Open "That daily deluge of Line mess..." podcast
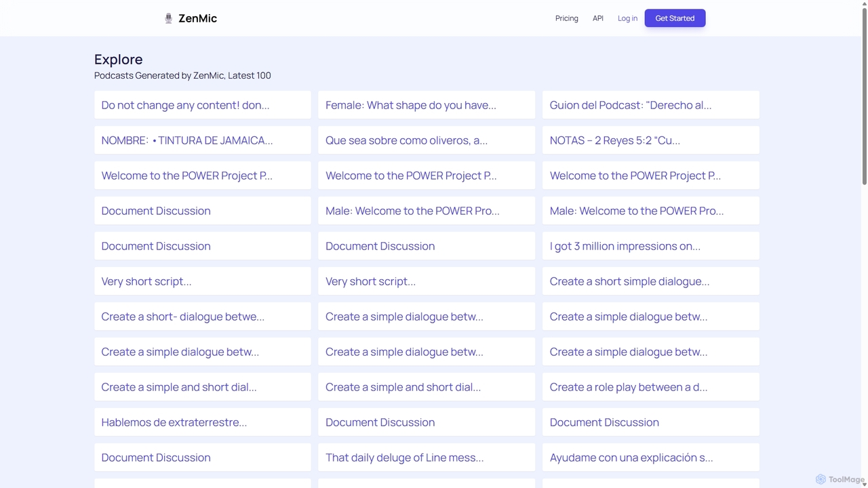The width and height of the screenshot is (868, 488). coord(427,457)
